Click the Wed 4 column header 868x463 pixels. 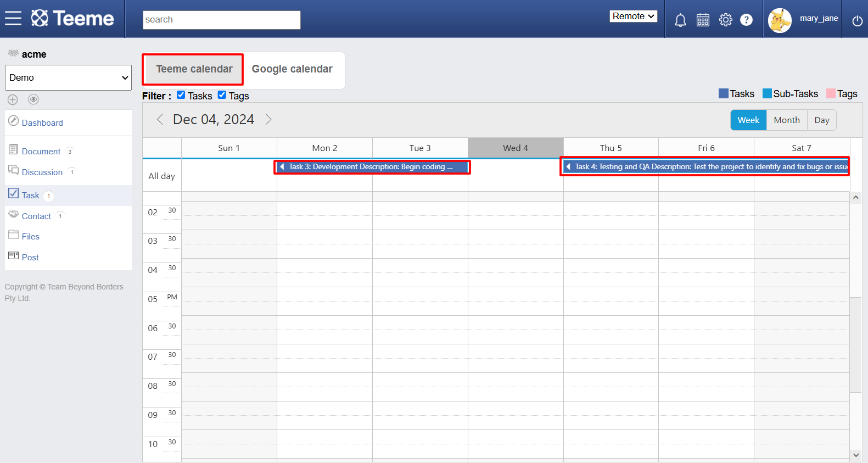point(516,148)
